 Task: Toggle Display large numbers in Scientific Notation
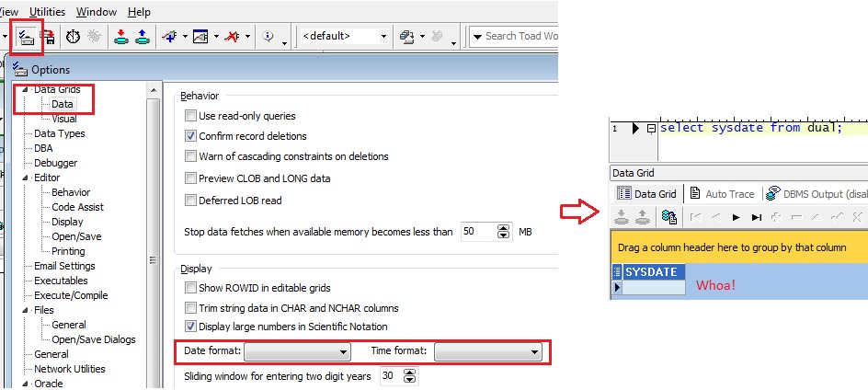pyautogui.click(x=191, y=327)
